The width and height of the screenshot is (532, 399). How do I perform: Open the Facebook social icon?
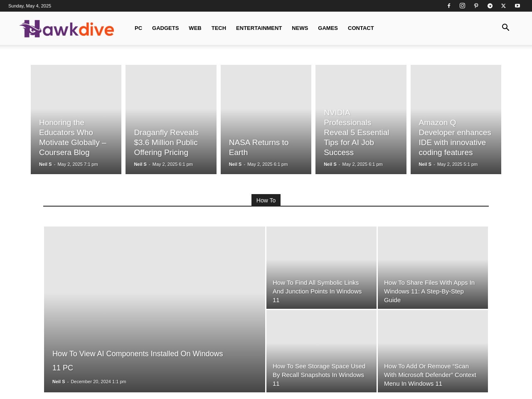click(x=449, y=6)
